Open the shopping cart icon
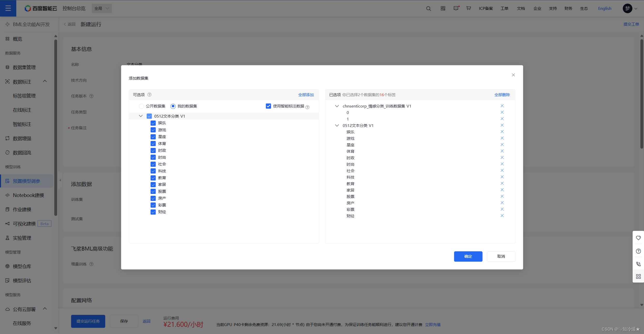This screenshot has width=644, height=334. (468, 8)
